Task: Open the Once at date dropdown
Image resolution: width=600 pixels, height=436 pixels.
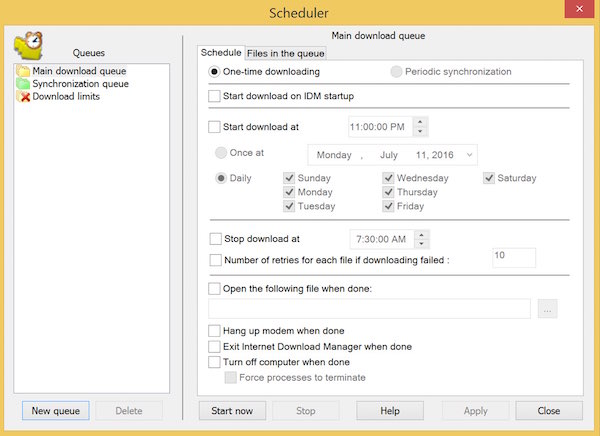Action: tap(468, 155)
